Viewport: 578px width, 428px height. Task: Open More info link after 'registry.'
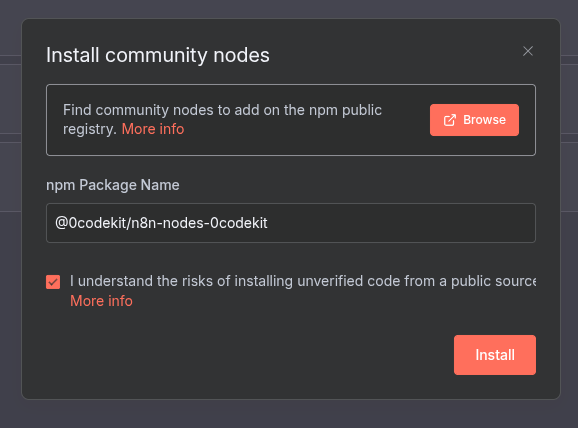tap(153, 129)
